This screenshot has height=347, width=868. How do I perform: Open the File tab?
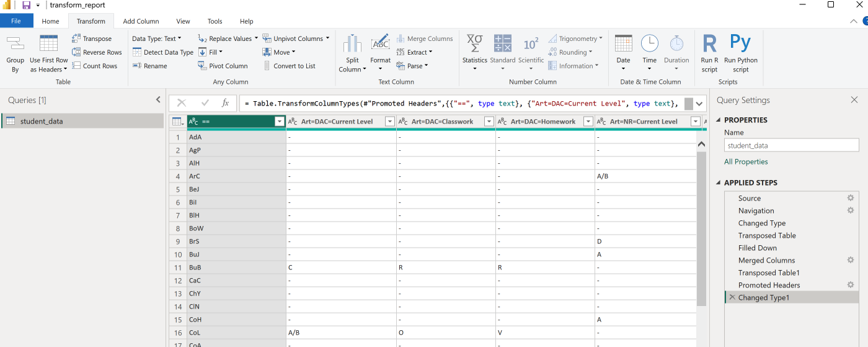(x=16, y=21)
